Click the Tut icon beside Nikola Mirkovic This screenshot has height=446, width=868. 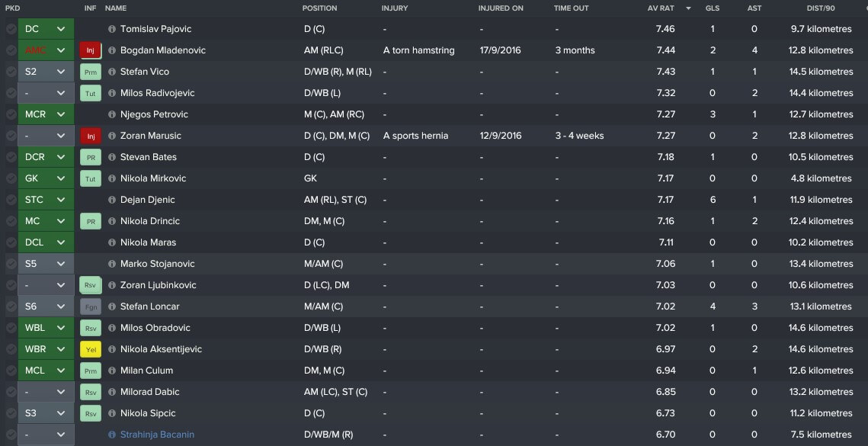pos(90,178)
